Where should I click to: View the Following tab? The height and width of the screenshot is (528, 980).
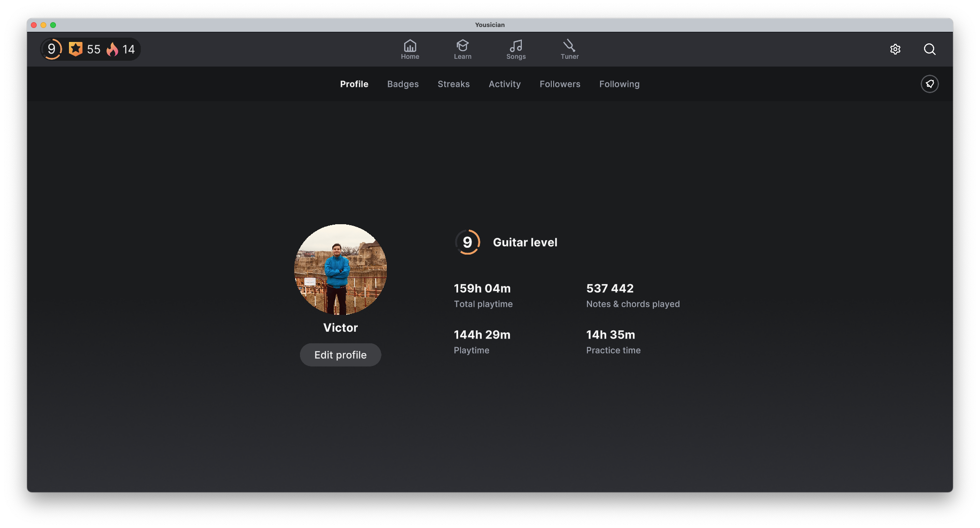619,84
